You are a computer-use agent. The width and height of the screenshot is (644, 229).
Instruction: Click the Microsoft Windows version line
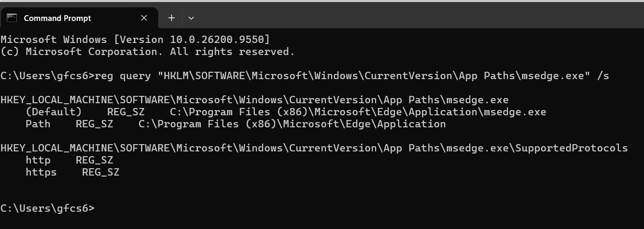135,39
